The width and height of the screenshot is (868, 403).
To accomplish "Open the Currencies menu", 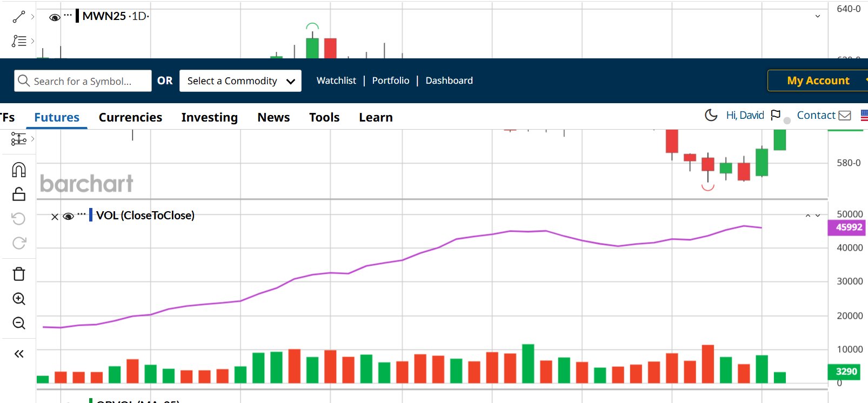I will click(130, 117).
